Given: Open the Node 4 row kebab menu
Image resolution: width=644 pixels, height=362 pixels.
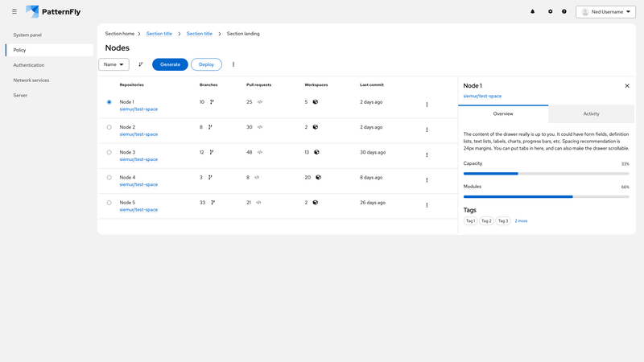Looking at the screenshot, I should [427, 179].
